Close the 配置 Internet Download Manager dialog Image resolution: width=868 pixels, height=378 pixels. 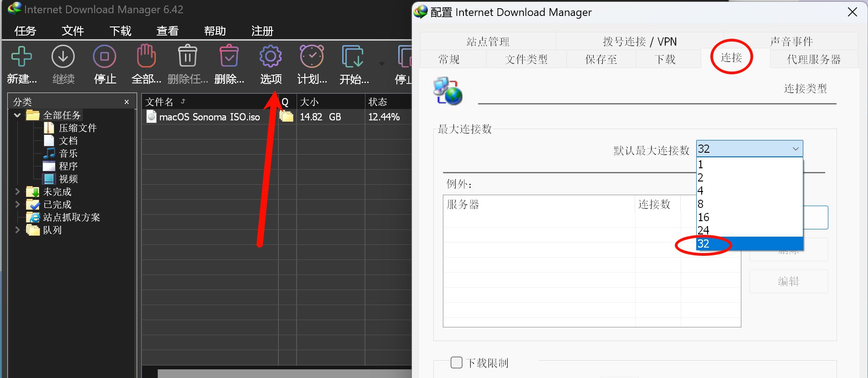coord(853,12)
